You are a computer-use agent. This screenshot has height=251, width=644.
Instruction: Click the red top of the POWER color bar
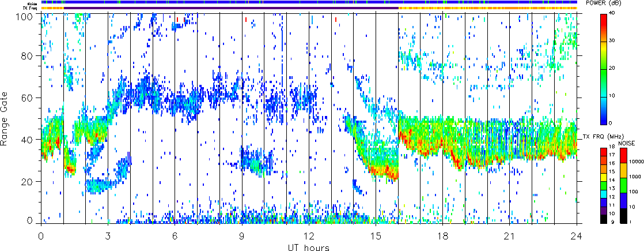603,21
